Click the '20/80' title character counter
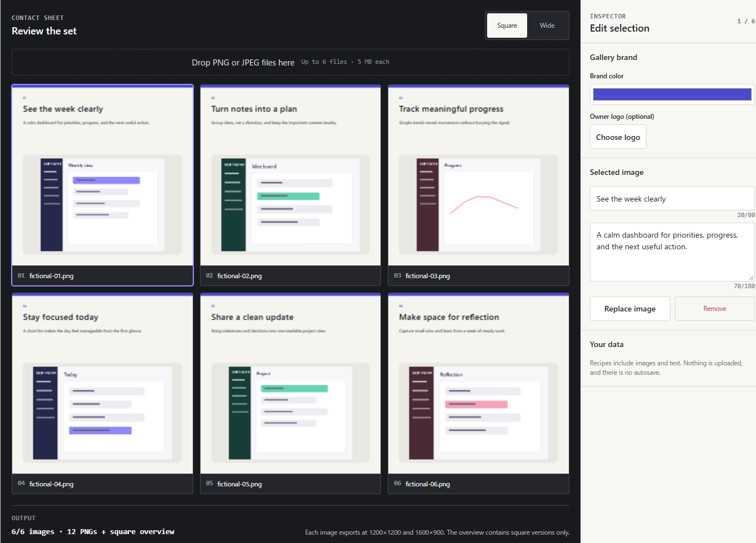Viewport: 756px width, 543px height. point(746,215)
